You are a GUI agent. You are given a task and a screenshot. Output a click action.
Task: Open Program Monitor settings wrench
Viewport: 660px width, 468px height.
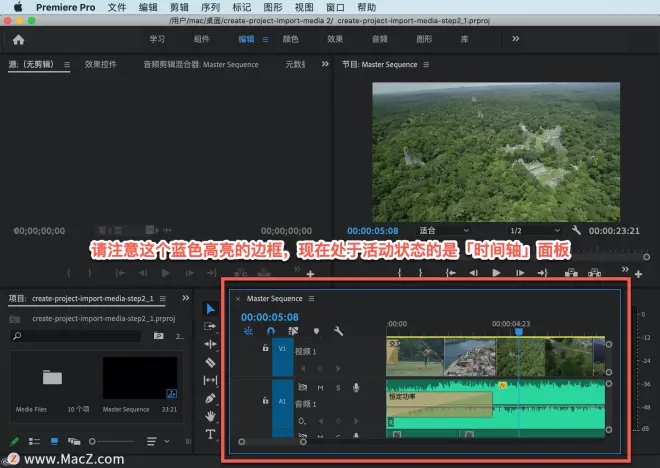pyautogui.click(x=576, y=230)
